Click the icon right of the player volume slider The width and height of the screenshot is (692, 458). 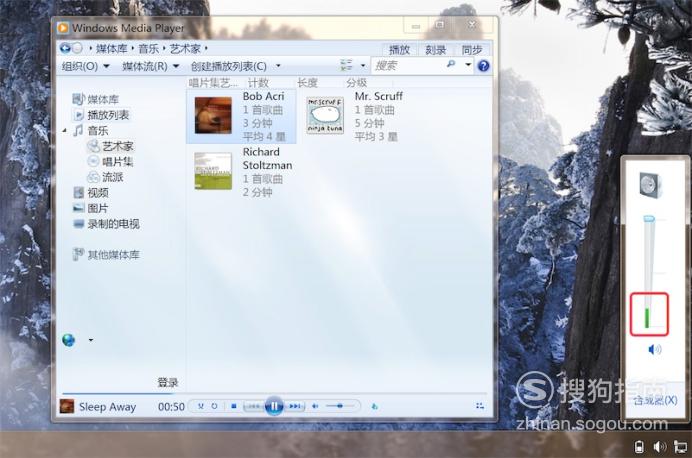[x=375, y=406]
